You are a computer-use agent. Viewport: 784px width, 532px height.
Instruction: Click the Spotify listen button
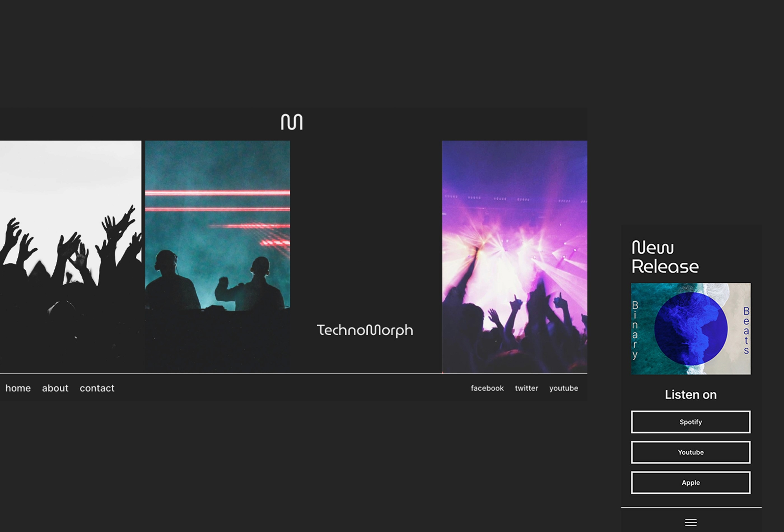coord(690,422)
